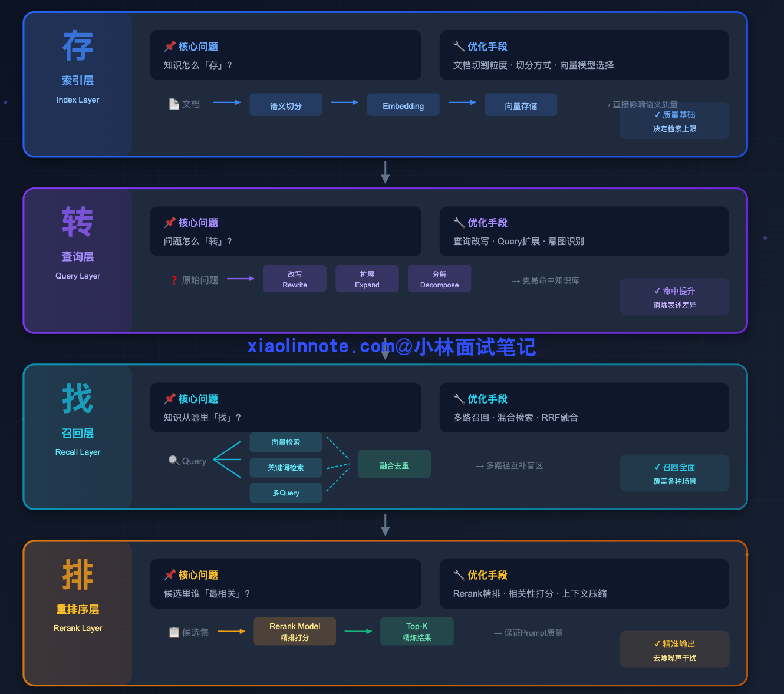Click the 存 索引层 Index Layer panel
784x694 pixels.
(x=78, y=84)
